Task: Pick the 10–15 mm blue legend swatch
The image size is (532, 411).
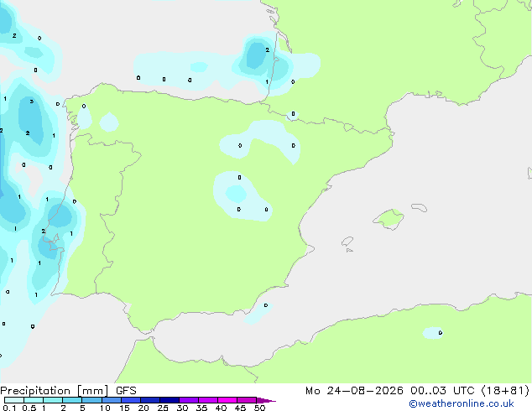Action: pos(112,400)
